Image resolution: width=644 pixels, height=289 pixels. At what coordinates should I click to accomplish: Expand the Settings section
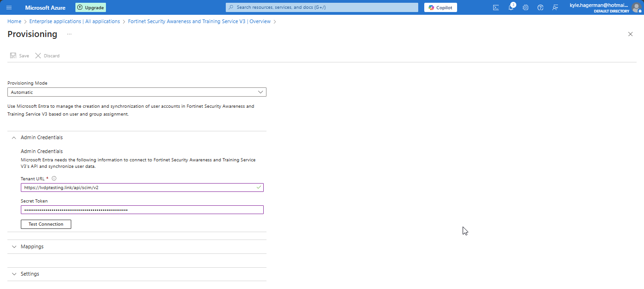click(137, 274)
